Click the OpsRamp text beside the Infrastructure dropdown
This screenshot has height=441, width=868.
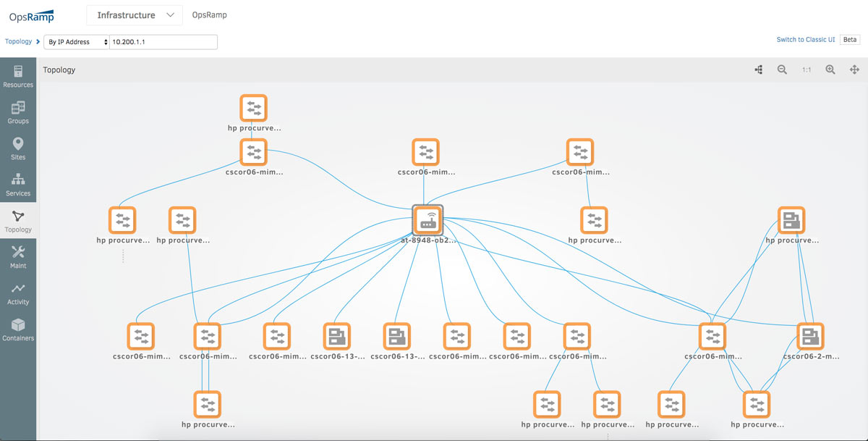tap(210, 15)
